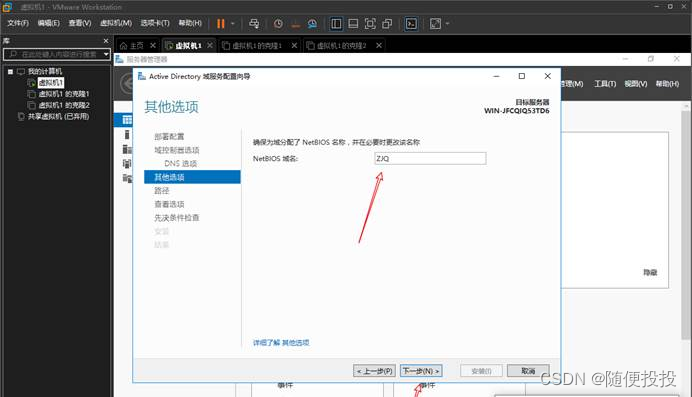692x397 pixels.
Task: Go to 路径 wizard step
Action: click(162, 191)
